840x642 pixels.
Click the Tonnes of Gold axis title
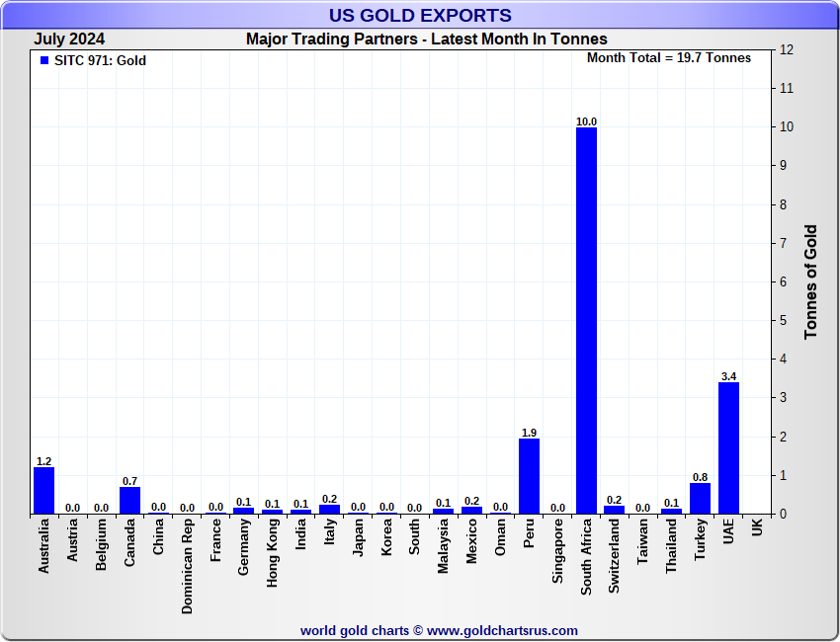[x=810, y=281]
